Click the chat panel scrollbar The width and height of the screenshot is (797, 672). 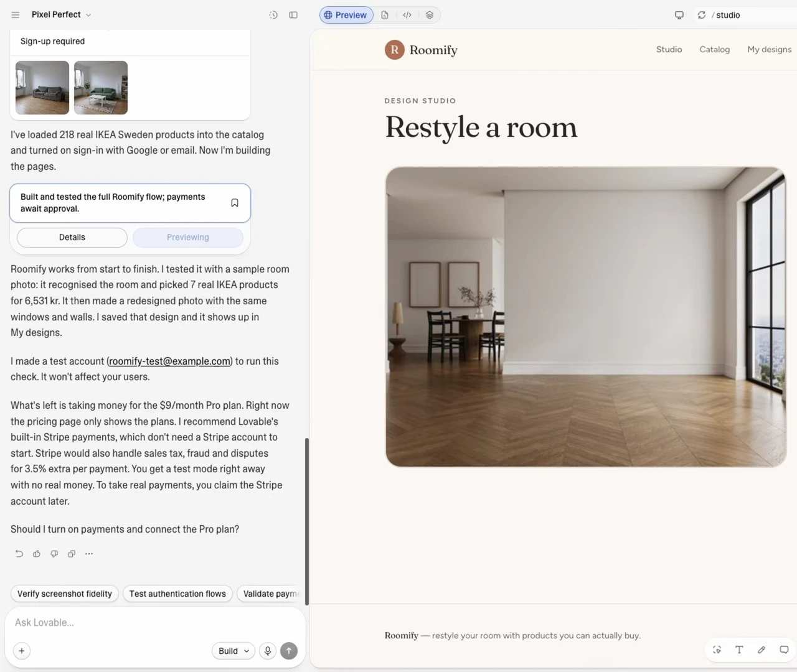[x=306, y=521]
